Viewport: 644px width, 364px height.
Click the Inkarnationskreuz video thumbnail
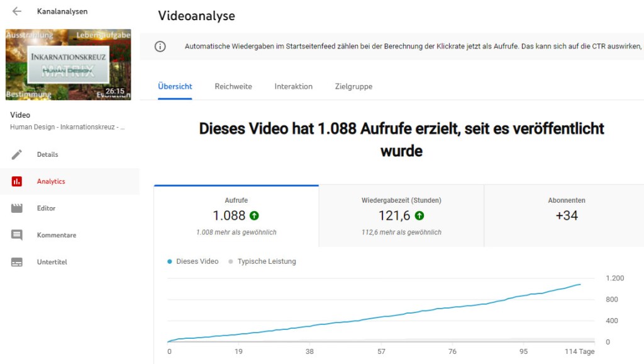(x=69, y=64)
